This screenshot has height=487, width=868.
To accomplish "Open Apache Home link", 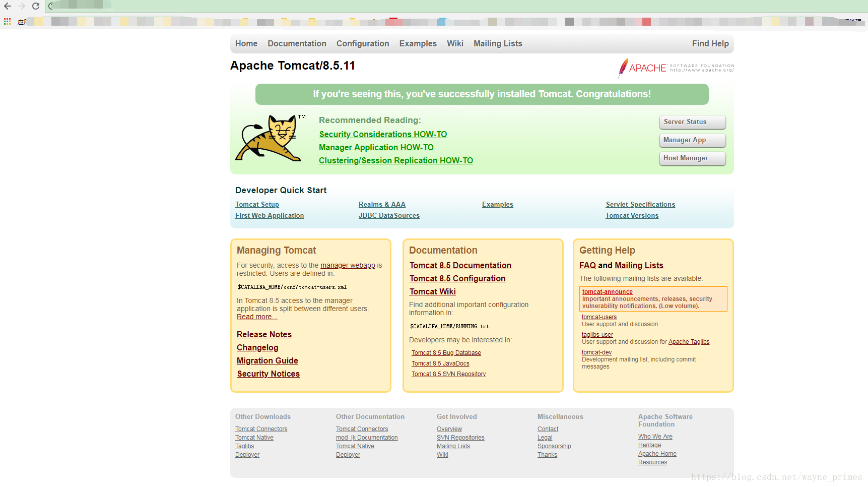I will click(x=657, y=454).
